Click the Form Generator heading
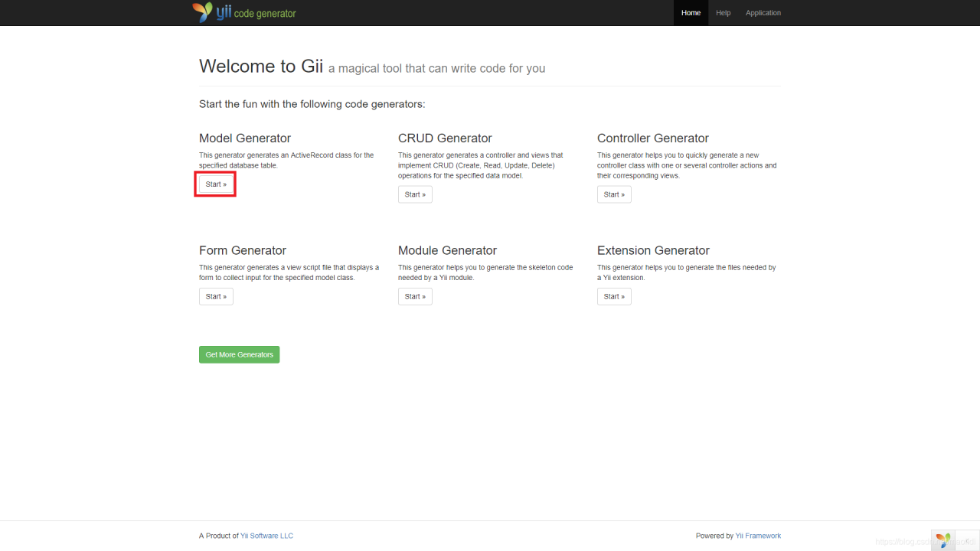The width and height of the screenshot is (980, 551). click(243, 250)
